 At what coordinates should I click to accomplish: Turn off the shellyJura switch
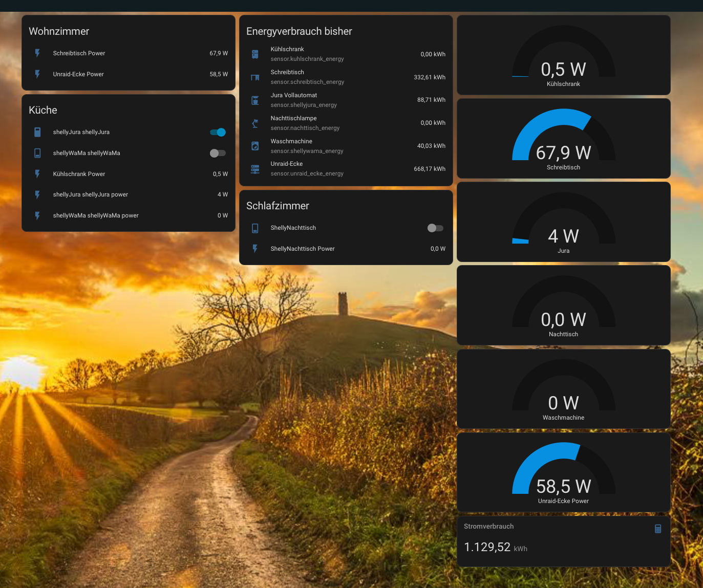218,132
